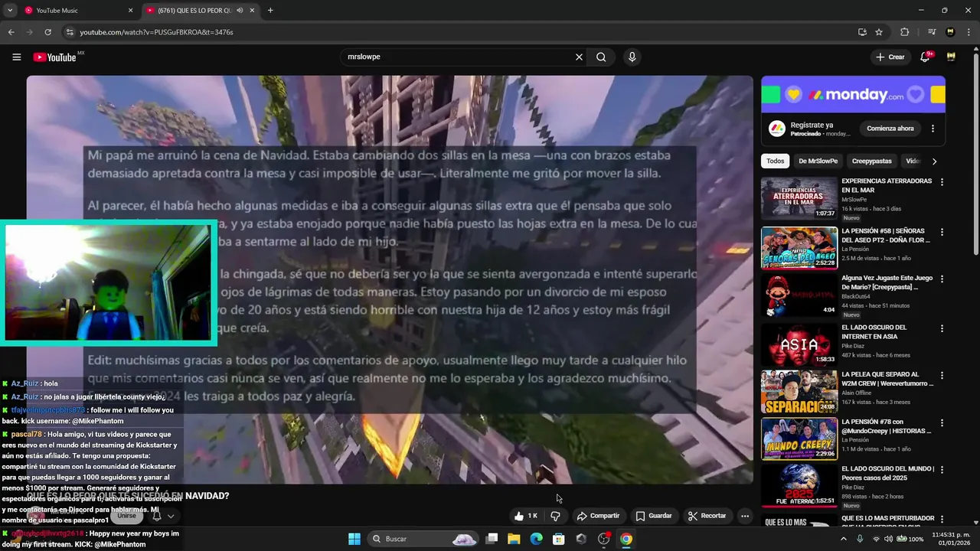This screenshot has width=980, height=551.
Task: Share the video via Compartir
Action: [x=599, y=516]
